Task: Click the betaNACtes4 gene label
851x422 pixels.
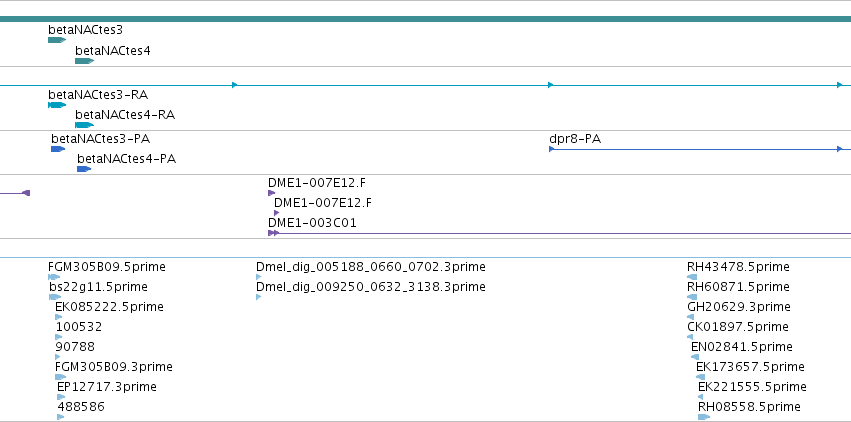Action: 113,51
